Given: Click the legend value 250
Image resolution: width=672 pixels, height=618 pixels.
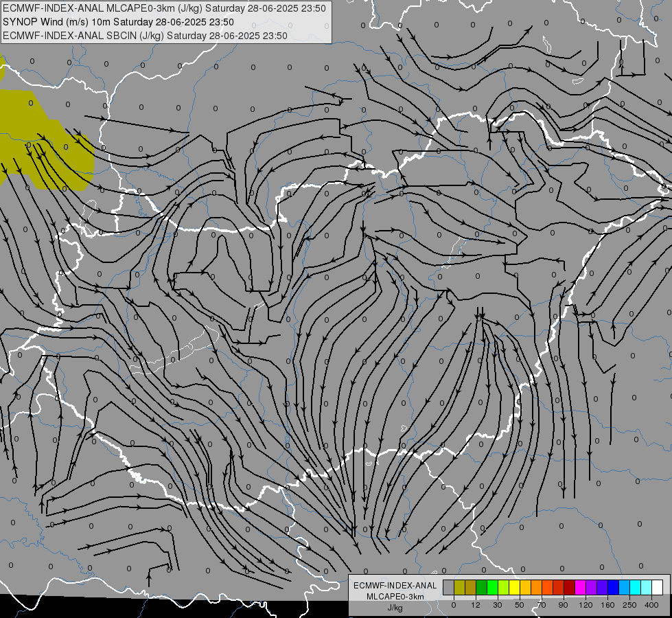Looking at the screenshot, I should click(x=629, y=605).
